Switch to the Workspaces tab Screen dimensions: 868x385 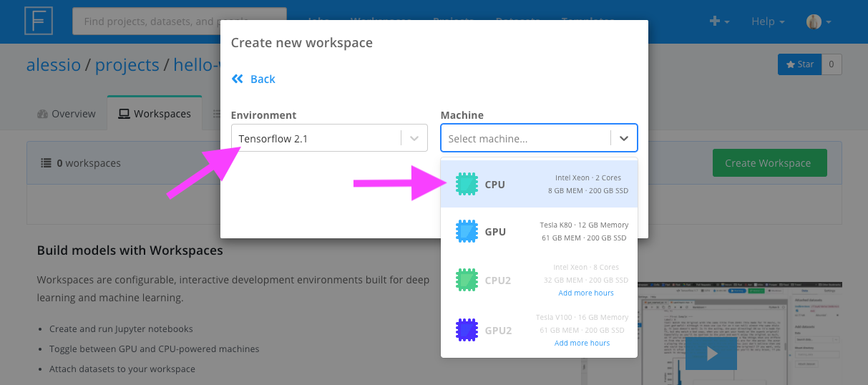coord(155,114)
